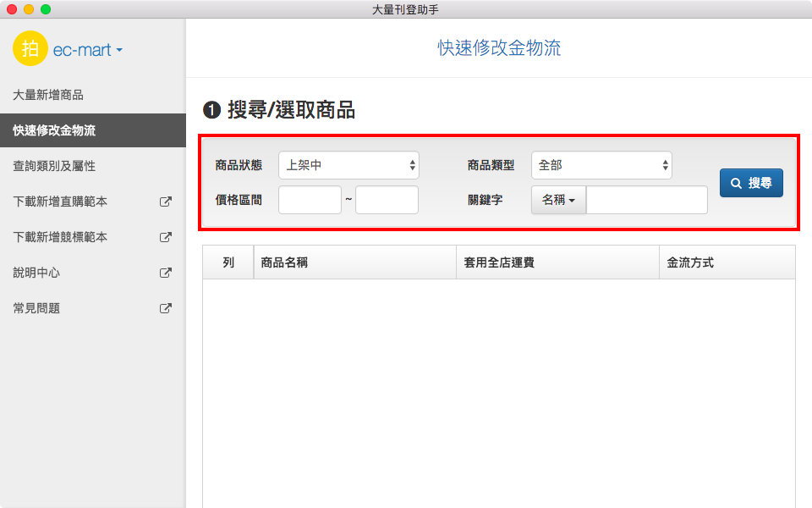Open the 商品狀態 dropdown showing 上架中
Screen dimensions: 812x508
tap(348, 165)
